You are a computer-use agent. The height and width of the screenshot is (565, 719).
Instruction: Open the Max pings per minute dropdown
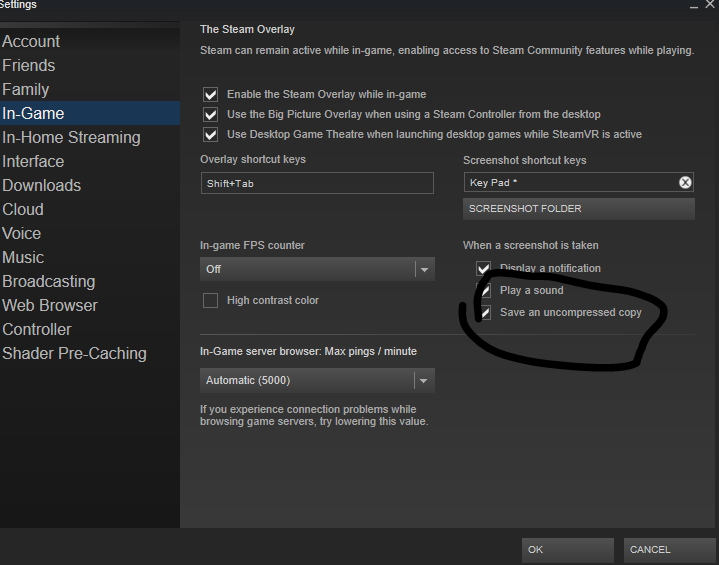pos(317,380)
